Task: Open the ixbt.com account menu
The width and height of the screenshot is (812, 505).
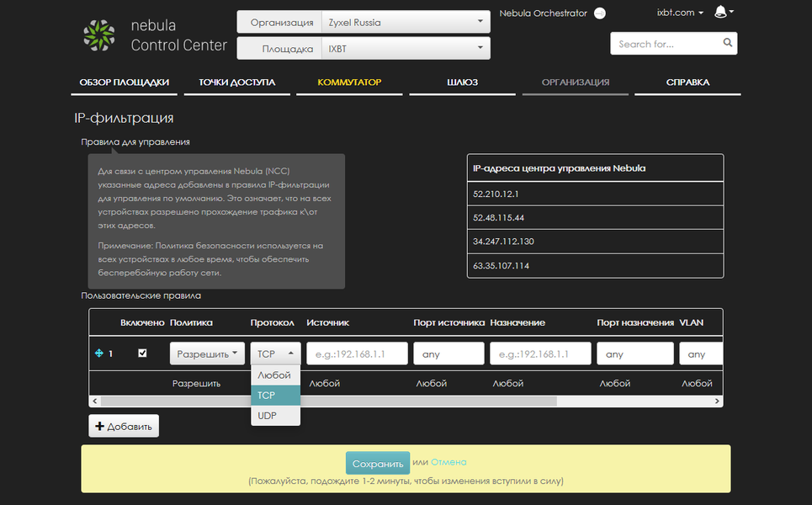Action: pyautogui.click(x=679, y=13)
